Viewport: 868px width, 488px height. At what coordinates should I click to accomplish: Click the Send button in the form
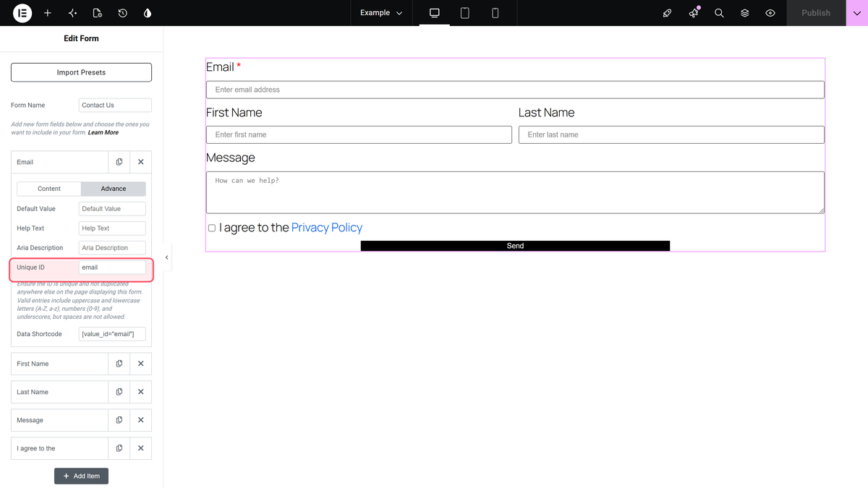[515, 246]
